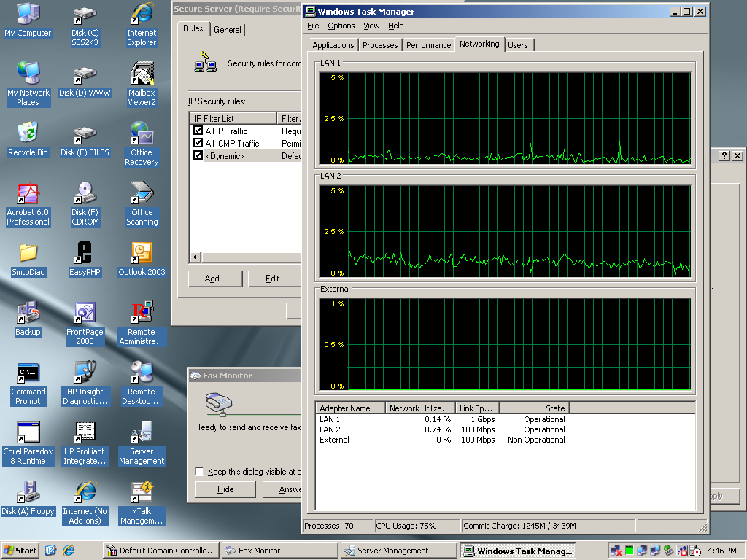747x560 pixels.
Task: Launch Office Scanning icon
Action: [142, 204]
